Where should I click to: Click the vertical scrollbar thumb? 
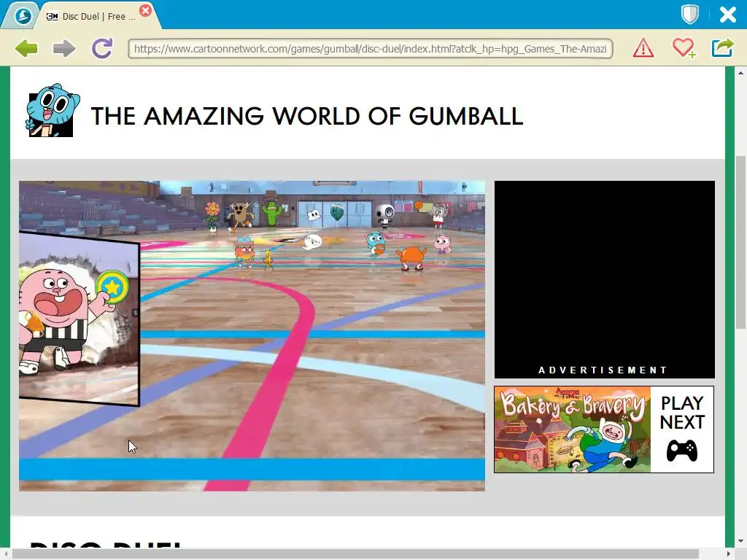(x=740, y=242)
